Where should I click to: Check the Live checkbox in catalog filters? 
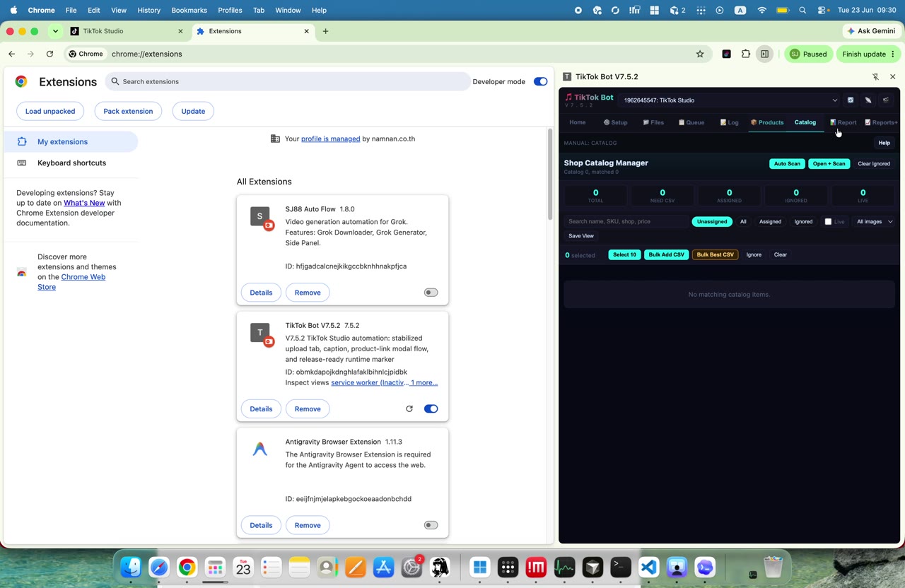[828, 221]
